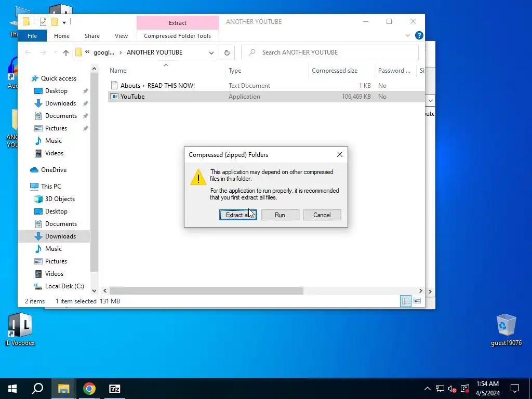Click navigation pane scroll up arrow
The height and width of the screenshot is (399, 532).
95,69
